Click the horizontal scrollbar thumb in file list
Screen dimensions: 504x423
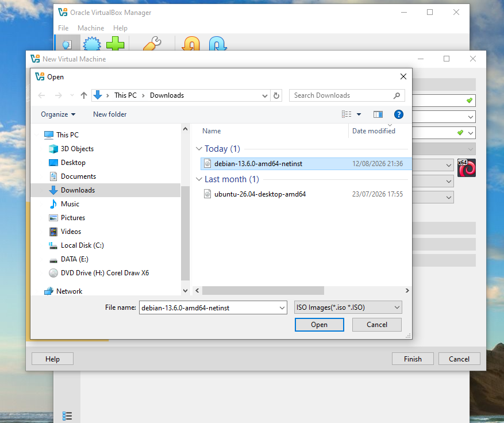263,291
